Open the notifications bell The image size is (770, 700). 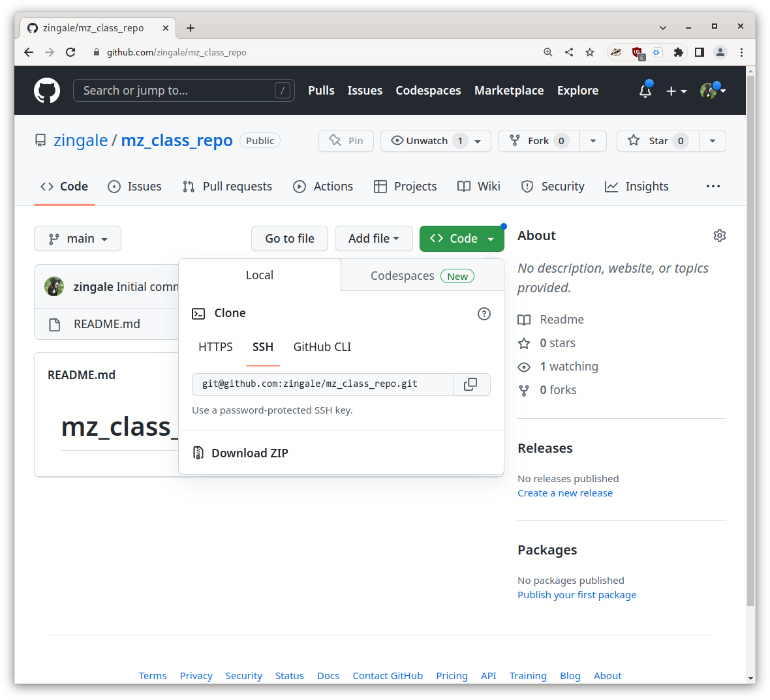click(x=645, y=91)
